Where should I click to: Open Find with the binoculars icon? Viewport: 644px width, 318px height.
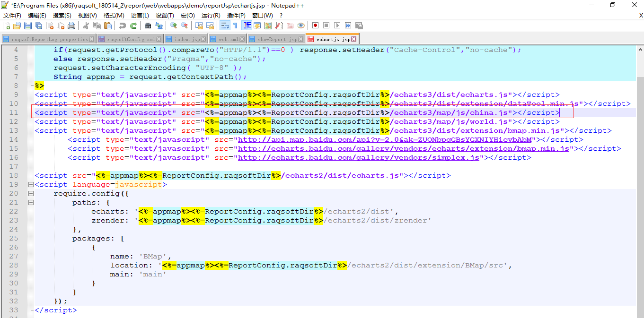[148, 26]
